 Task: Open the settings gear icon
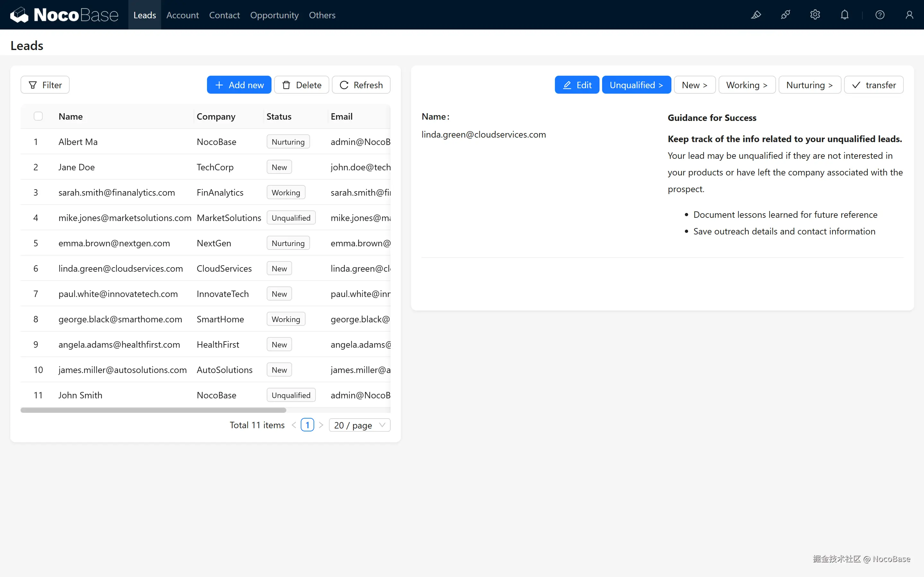tap(815, 15)
